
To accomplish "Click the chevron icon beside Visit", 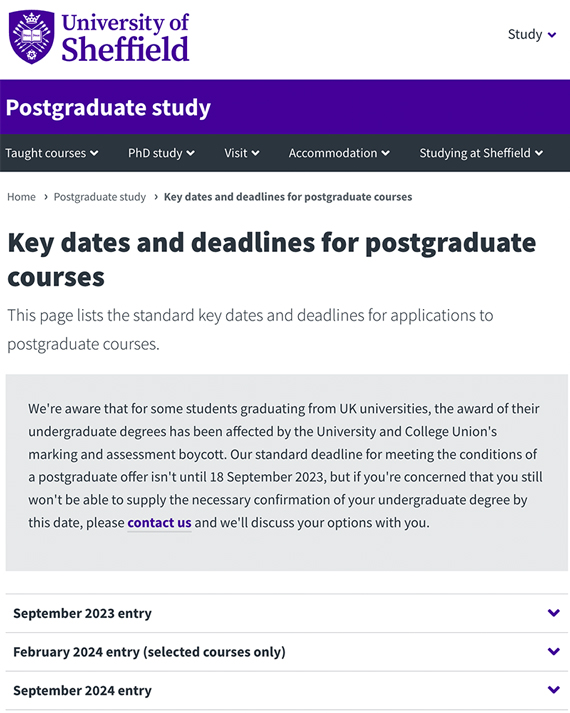I will pyautogui.click(x=255, y=153).
